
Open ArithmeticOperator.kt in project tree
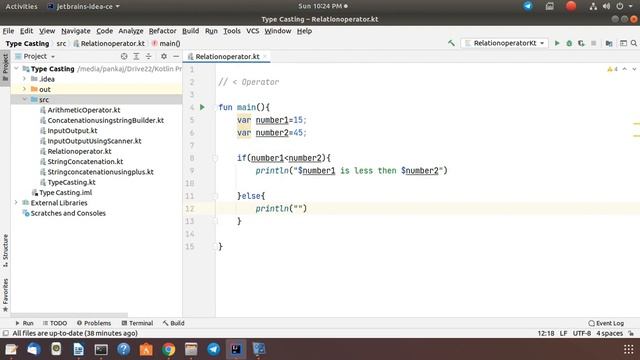pos(84,110)
